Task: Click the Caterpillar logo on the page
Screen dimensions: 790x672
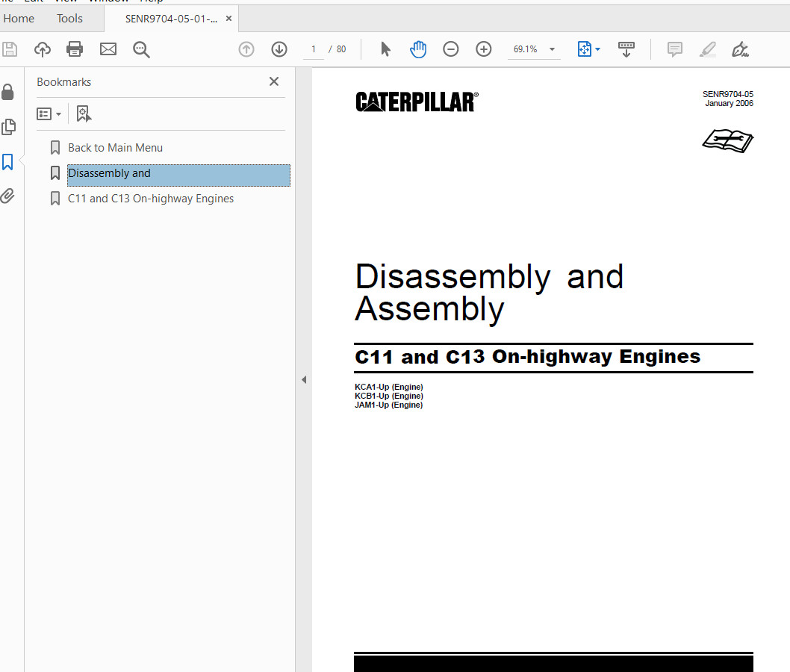Action: click(417, 102)
